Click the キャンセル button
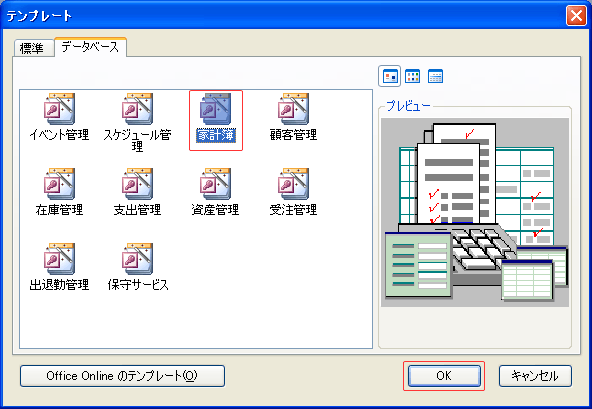The width and height of the screenshot is (592, 409). 535,376
